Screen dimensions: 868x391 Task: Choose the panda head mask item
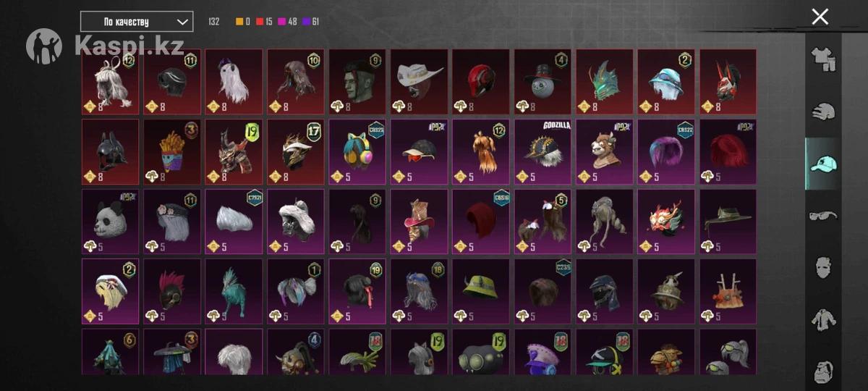tap(110, 222)
